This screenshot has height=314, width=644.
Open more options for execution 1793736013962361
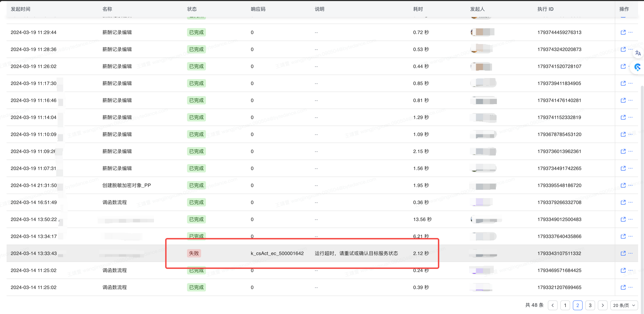coord(630,151)
